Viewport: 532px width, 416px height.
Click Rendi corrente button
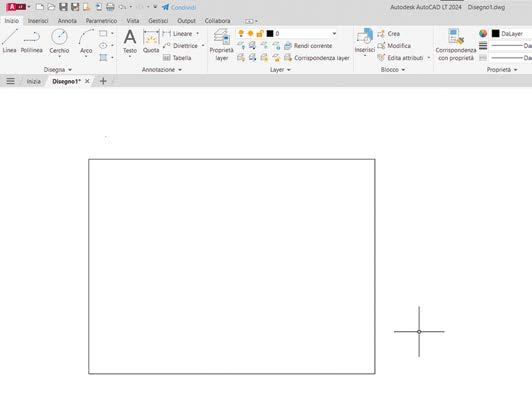(x=308, y=45)
